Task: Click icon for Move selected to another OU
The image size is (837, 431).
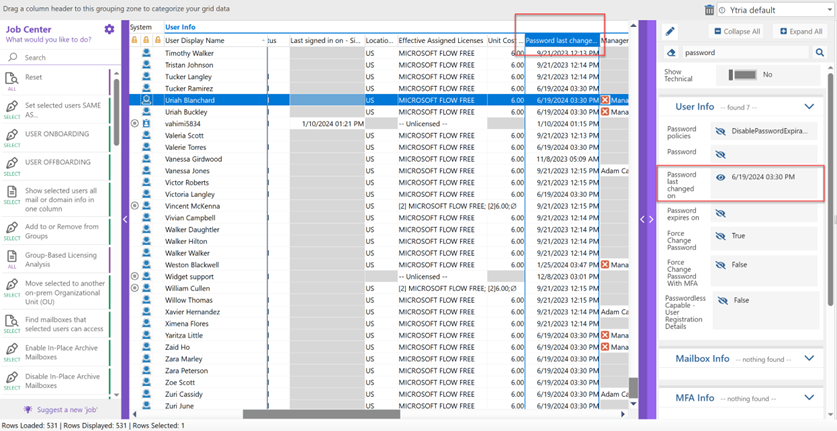Action: (11, 285)
